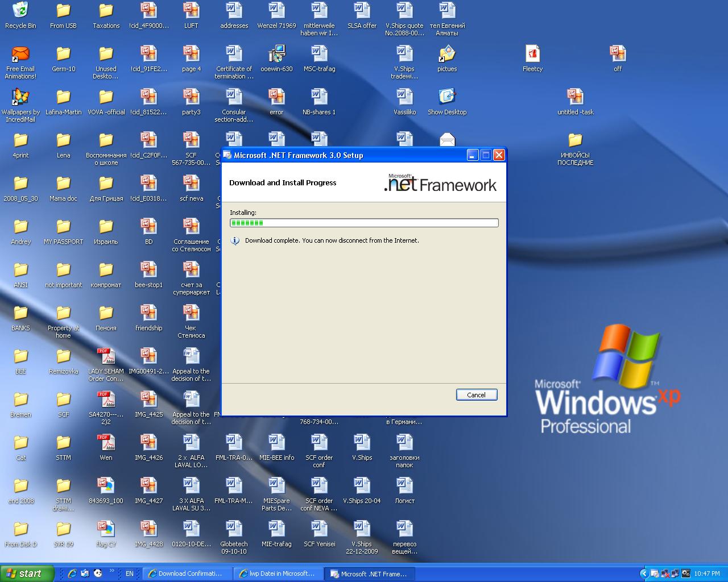The image size is (728, 582).
Task: Select NB-shares 1 document
Action: pos(319,102)
